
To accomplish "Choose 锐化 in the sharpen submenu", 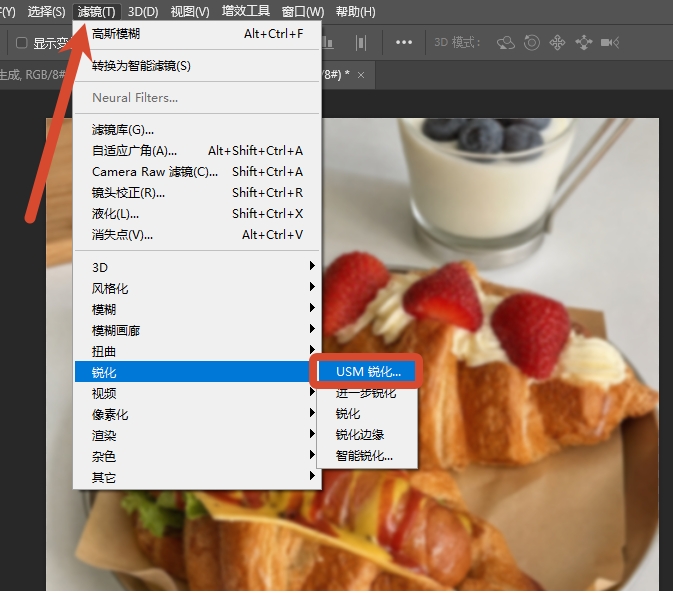I will 367,414.
